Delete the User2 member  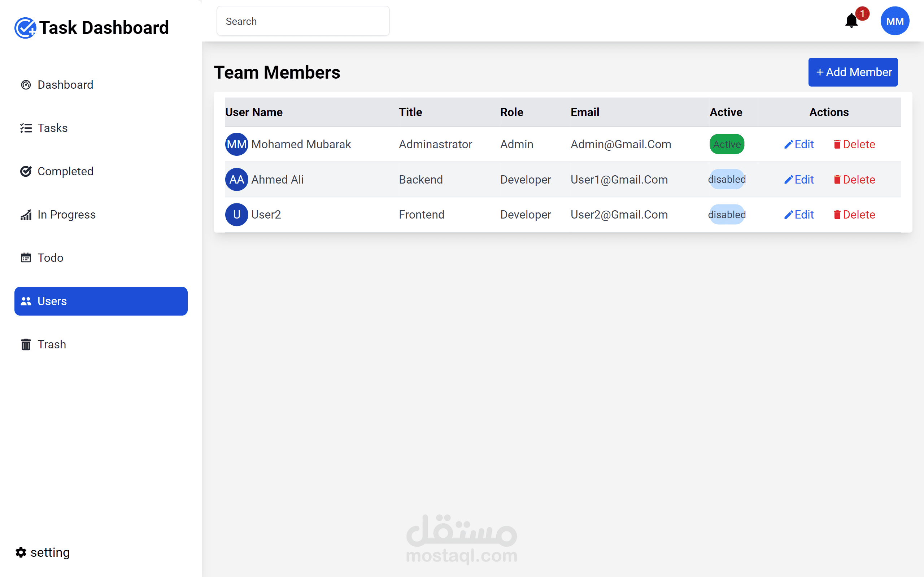click(x=854, y=215)
